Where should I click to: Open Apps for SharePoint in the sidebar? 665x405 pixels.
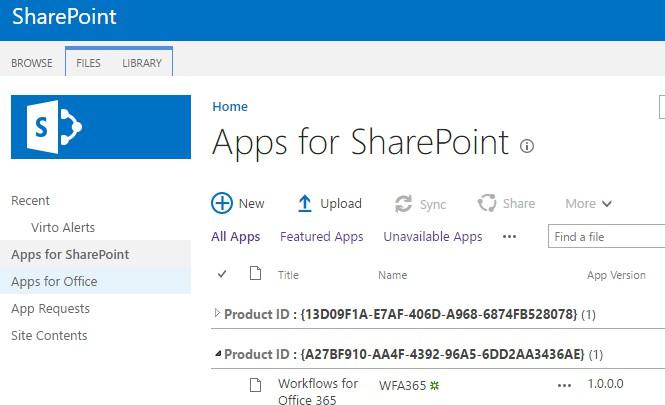click(x=70, y=254)
